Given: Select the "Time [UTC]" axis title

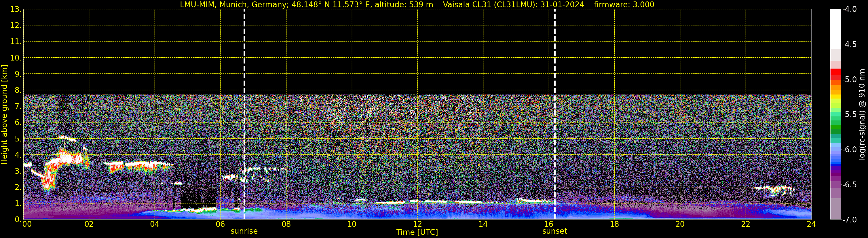Looking at the screenshot, I should pyautogui.click(x=417, y=232).
